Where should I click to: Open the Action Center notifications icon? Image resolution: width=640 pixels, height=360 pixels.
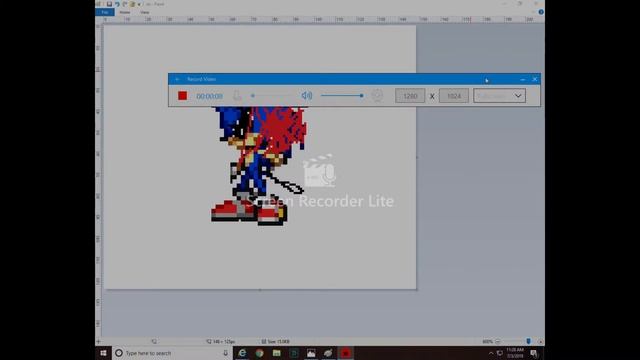534,353
